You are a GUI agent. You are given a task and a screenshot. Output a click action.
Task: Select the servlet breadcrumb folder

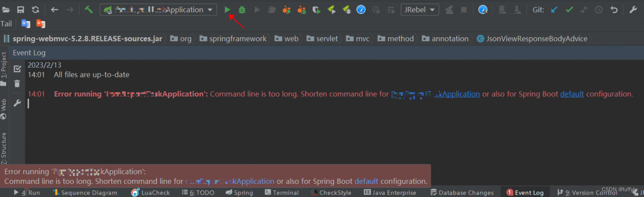click(x=322, y=38)
